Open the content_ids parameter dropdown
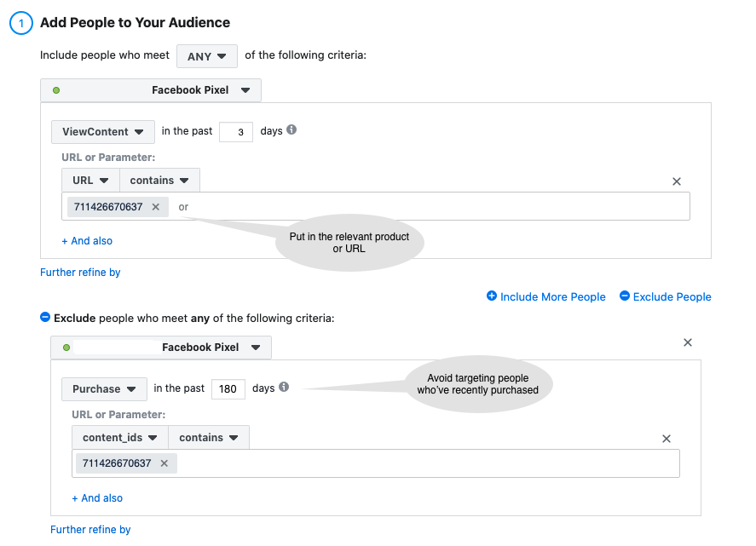756x546 pixels. (x=119, y=438)
